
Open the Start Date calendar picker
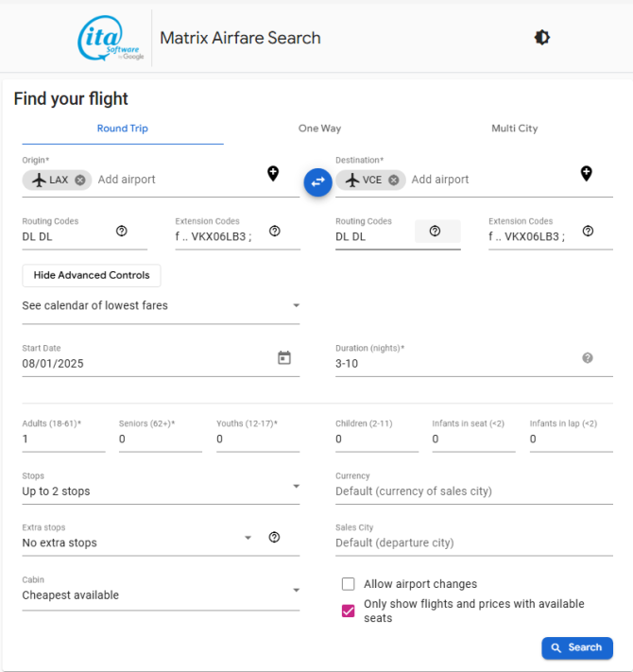pyautogui.click(x=284, y=357)
